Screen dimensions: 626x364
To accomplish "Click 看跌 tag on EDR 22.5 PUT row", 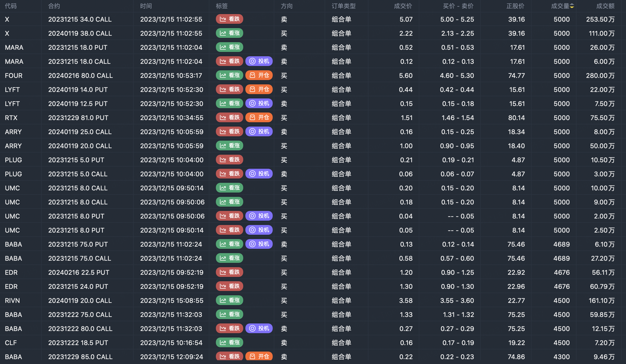I will 229,272.
